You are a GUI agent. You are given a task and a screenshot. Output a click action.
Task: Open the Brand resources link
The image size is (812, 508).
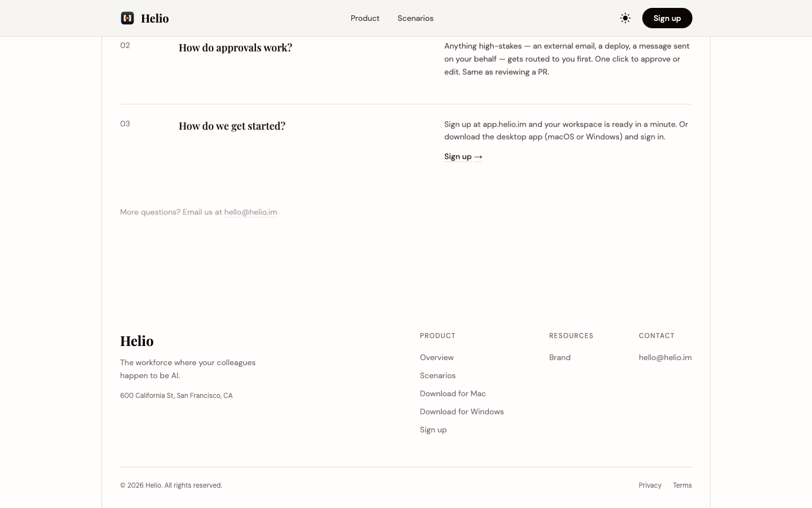click(x=560, y=357)
